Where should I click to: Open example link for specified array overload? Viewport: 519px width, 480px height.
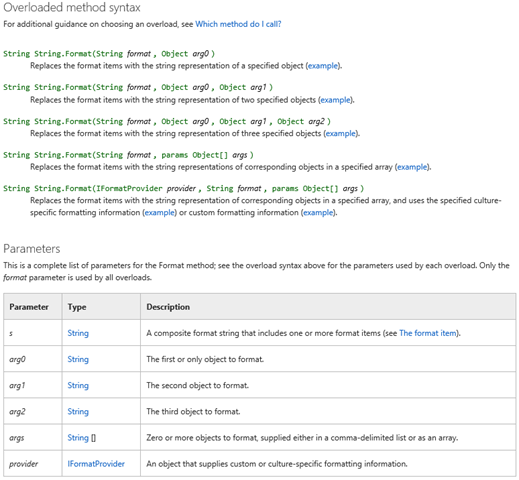(x=412, y=167)
